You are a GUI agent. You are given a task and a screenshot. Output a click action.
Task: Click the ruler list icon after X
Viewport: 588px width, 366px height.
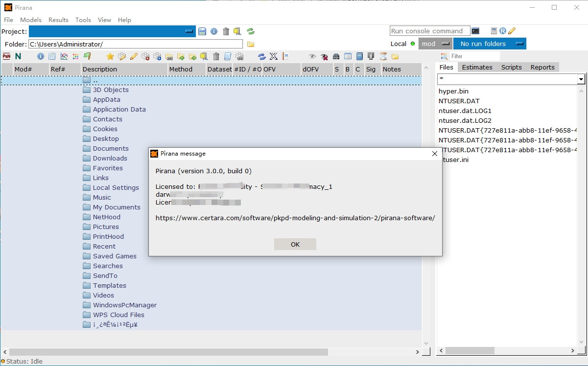click(285, 56)
